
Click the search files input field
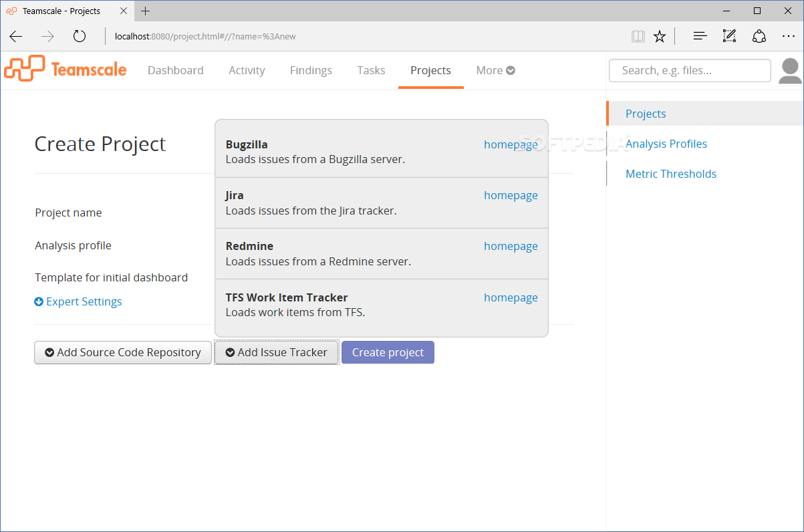690,70
